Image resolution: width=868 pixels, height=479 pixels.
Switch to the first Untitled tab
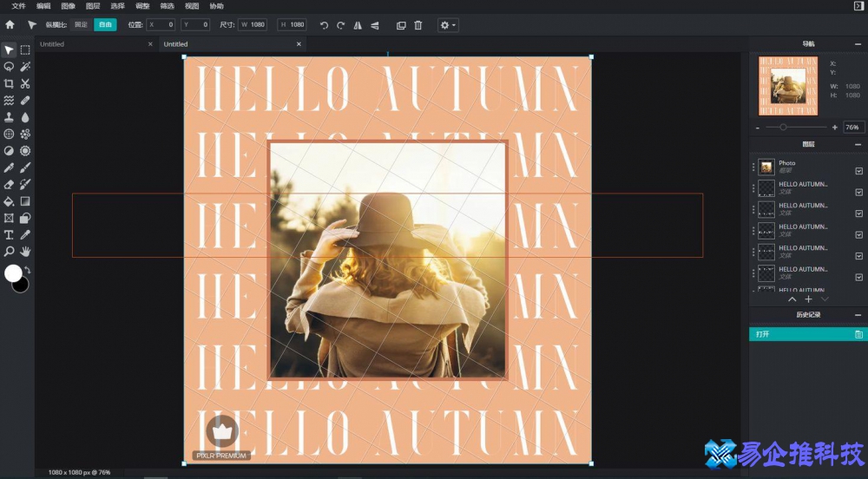coord(52,44)
